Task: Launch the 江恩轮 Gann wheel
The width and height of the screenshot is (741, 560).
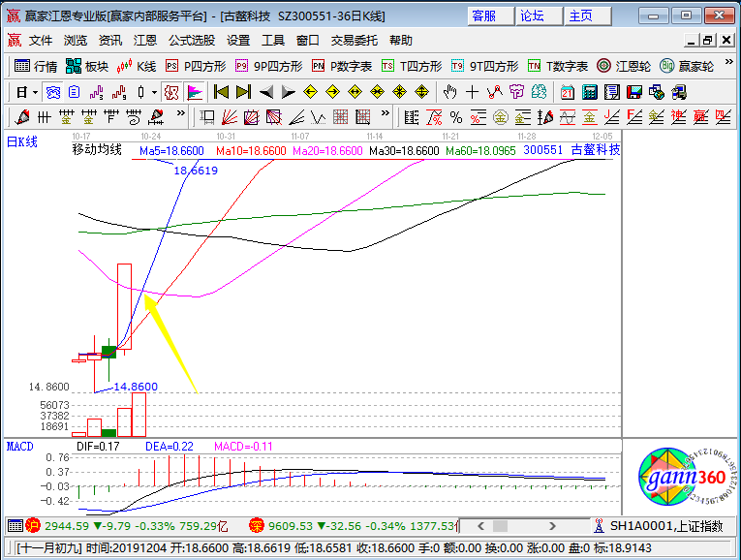Action: coord(624,66)
